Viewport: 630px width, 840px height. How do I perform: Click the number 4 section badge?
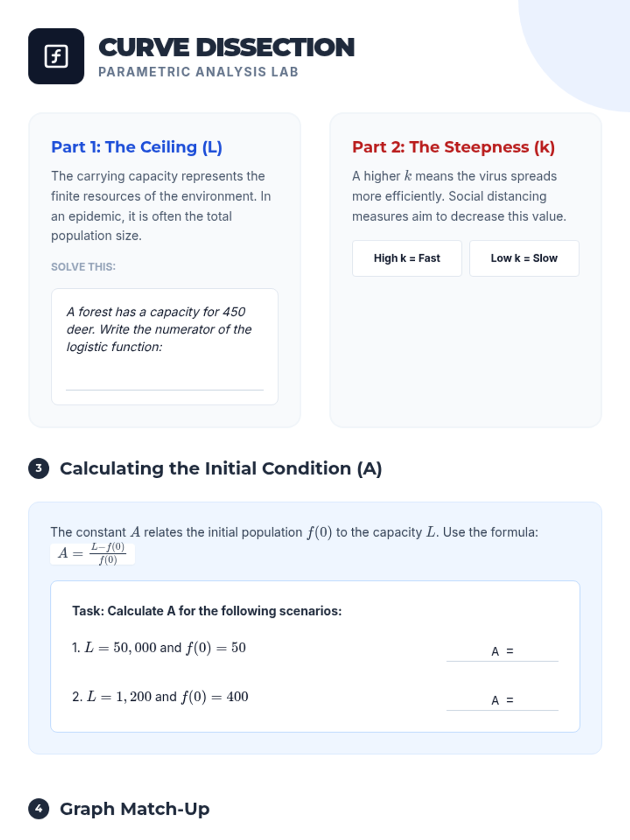click(x=39, y=808)
